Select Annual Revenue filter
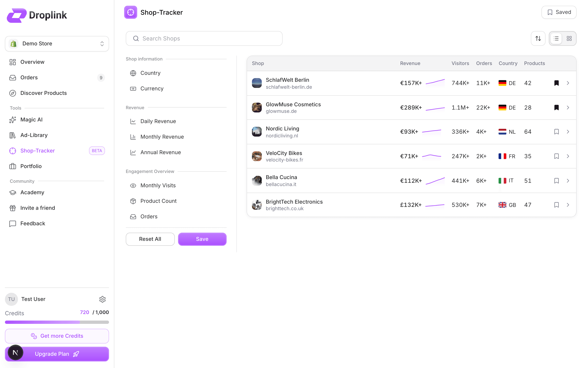The height and width of the screenshot is (368, 588). coord(176,152)
